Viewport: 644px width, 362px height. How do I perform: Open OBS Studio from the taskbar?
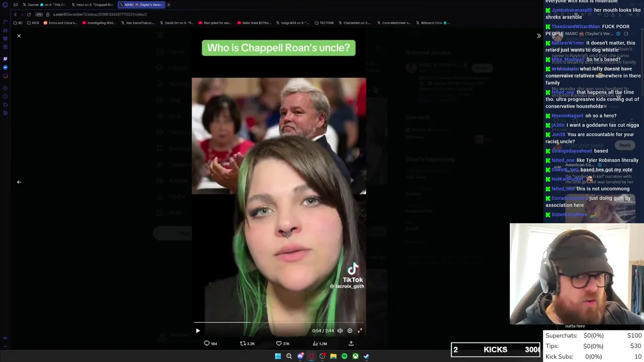point(323,356)
